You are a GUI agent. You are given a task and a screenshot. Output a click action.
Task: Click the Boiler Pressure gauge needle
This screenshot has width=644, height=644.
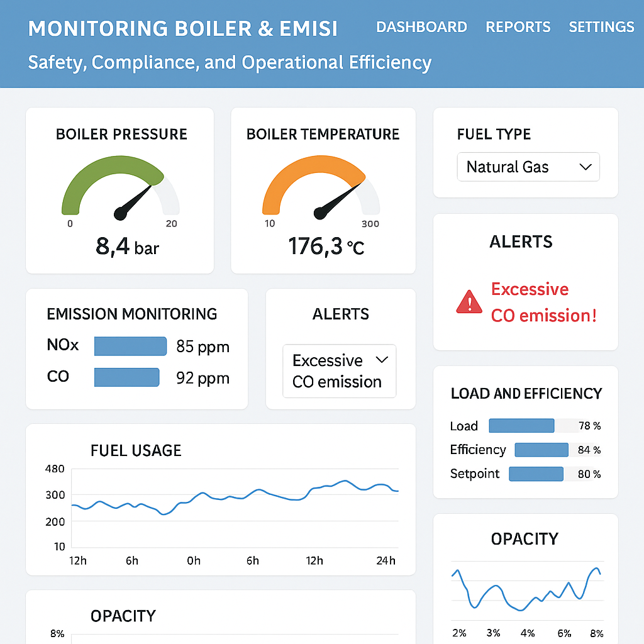[137, 200]
